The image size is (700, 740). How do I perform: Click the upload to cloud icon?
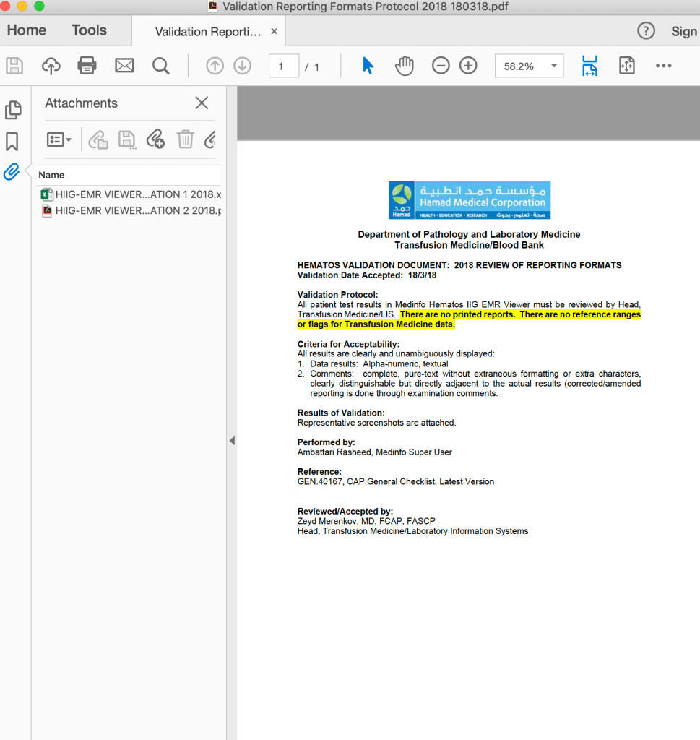[51, 66]
